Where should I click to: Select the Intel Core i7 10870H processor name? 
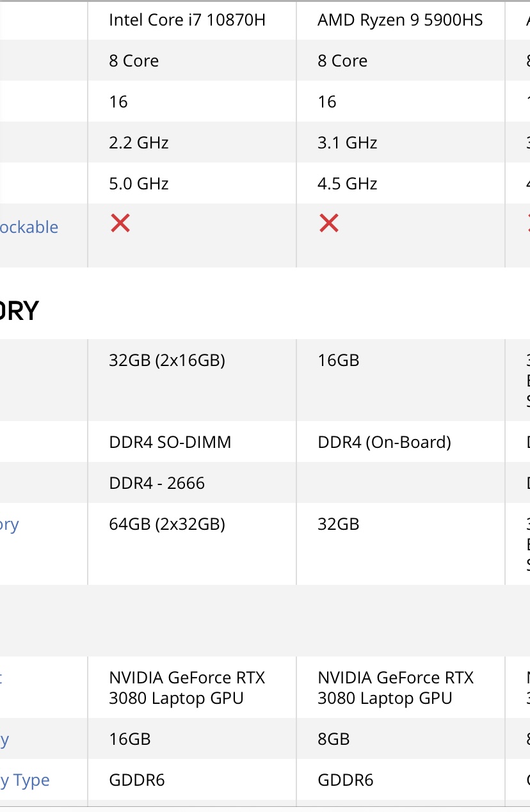[187, 20]
